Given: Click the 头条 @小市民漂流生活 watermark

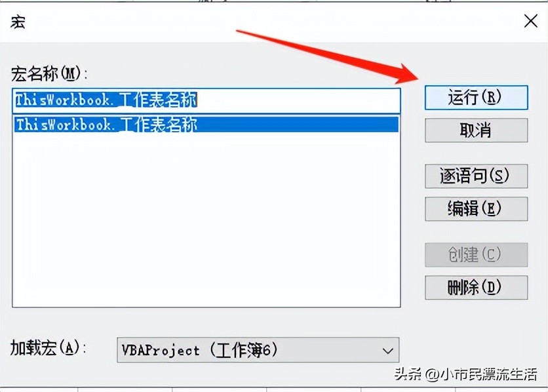Looking at the screenshot, I should (465, 374).
